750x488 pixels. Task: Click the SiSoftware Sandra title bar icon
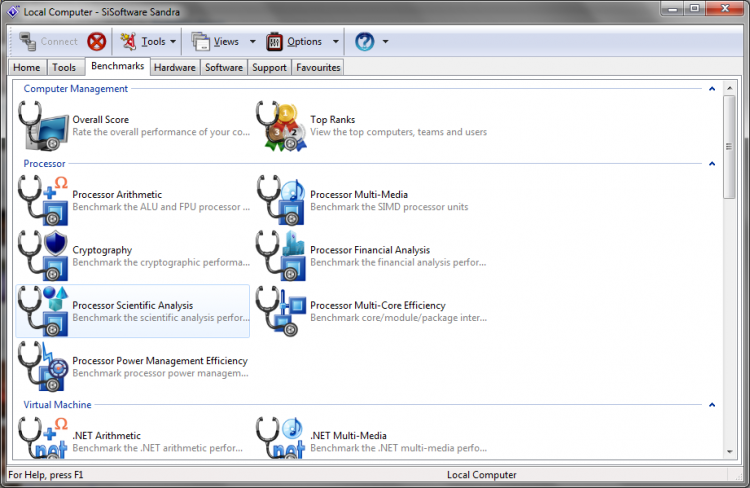13,11
